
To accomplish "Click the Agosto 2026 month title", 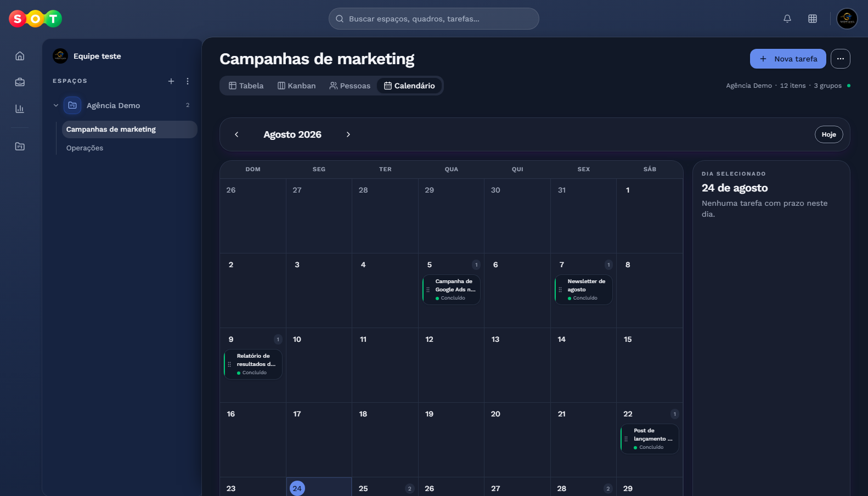I will point(292,134).
